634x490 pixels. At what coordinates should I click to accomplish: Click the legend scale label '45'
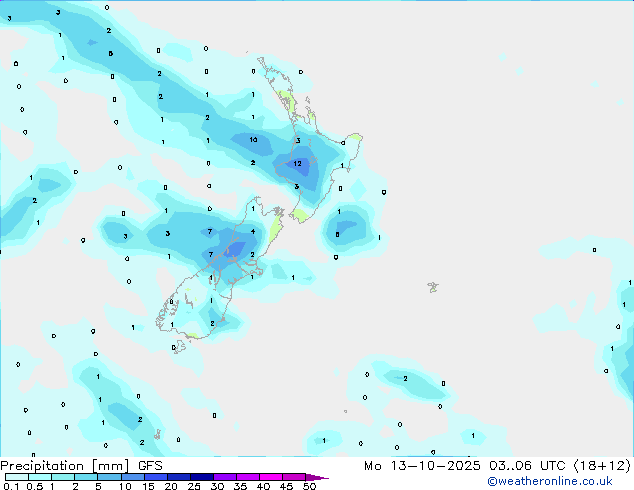[286, 486]
